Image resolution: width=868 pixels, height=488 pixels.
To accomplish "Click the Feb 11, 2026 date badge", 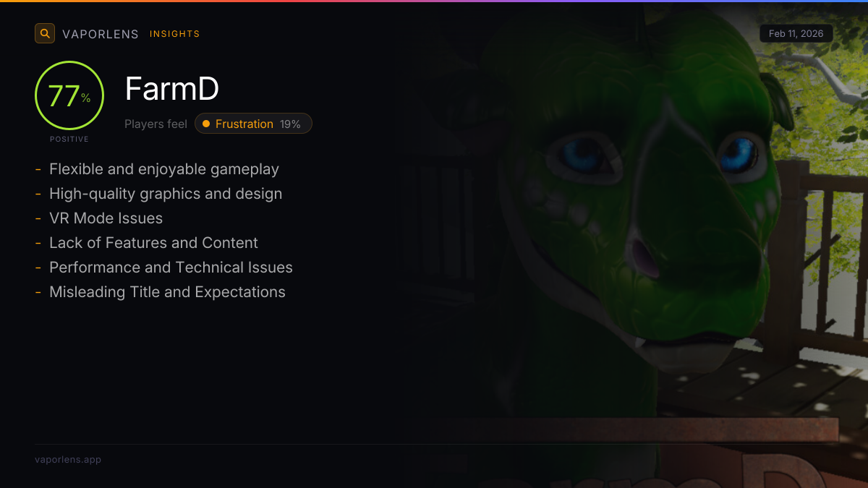I will coord(796,34).
